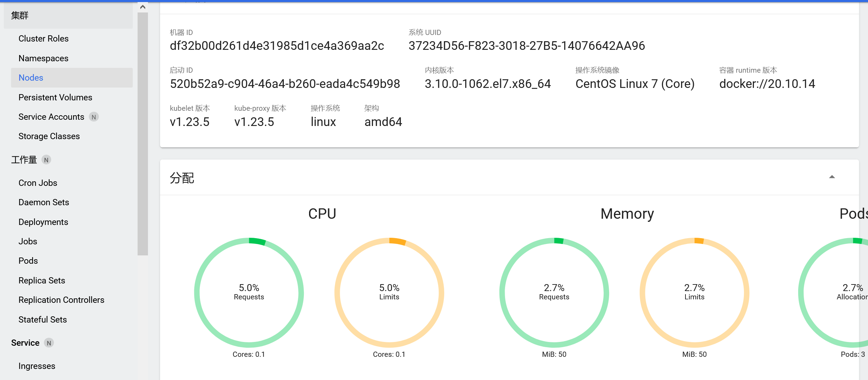868x380 pixels.
Task: Go to Namespaces page
Action: pos(44,58)
